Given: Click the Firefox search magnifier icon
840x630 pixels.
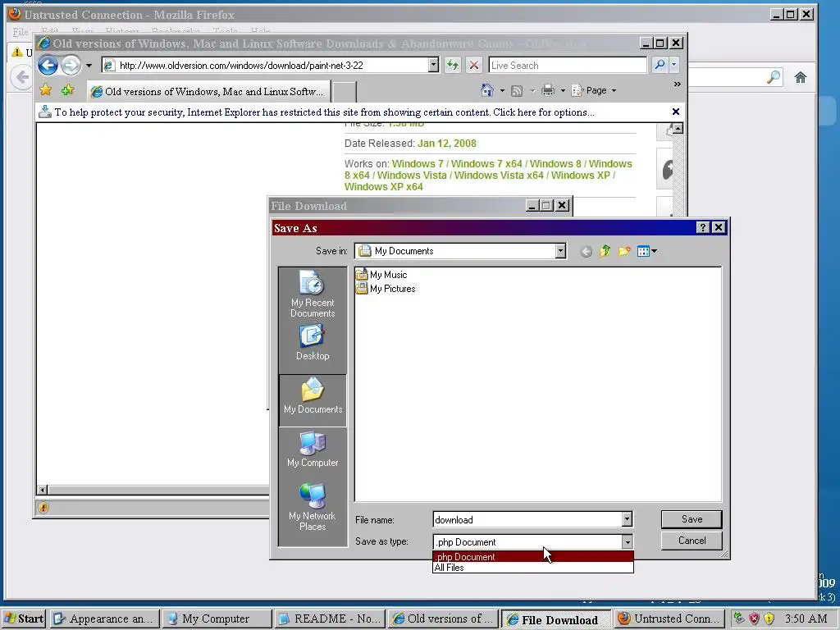Looking at the screenshot, I should 774,78.
